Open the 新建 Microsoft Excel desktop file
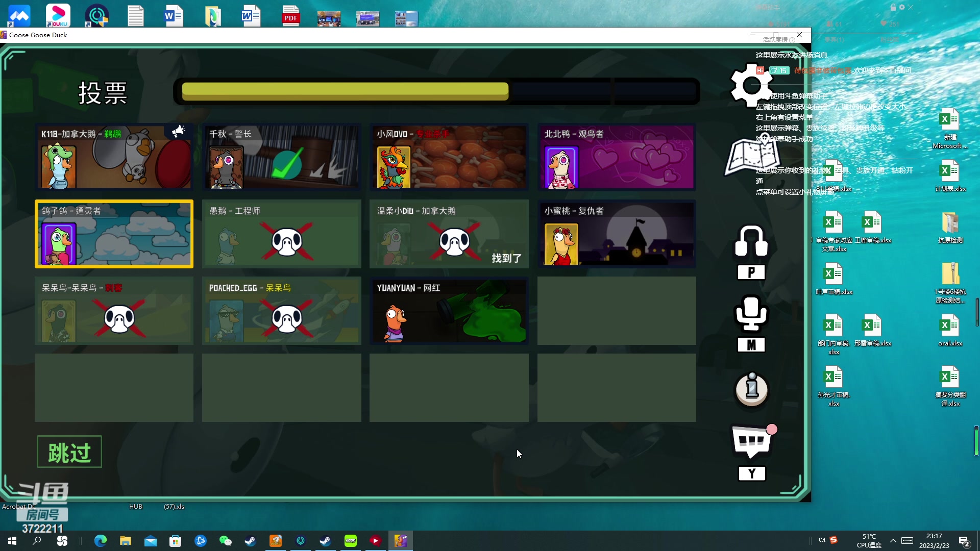980x551 pixels. click(x=950, y=129)
